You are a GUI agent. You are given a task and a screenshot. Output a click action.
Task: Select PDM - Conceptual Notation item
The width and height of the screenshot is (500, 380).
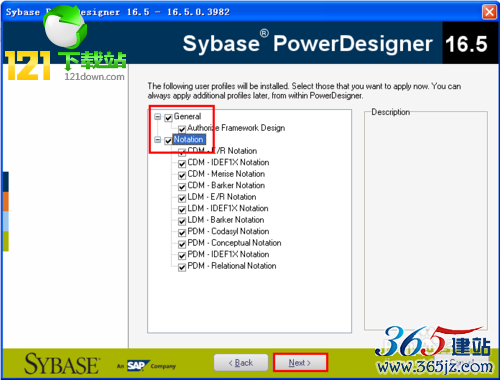click(x=234, y=243)
